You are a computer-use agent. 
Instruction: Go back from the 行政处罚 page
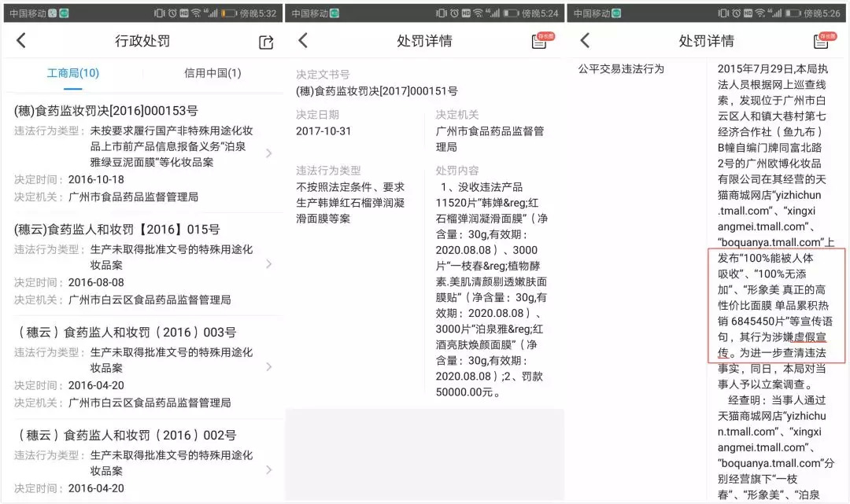(x=21, y=42)
